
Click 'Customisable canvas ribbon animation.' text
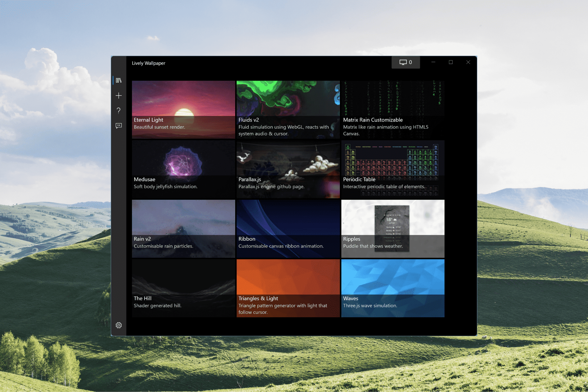pos(281,246)
